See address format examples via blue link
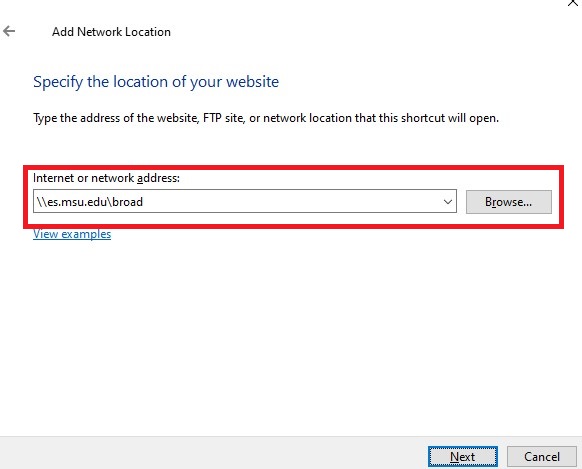This screenshot has width=582, height=469. tap(72, 234)
